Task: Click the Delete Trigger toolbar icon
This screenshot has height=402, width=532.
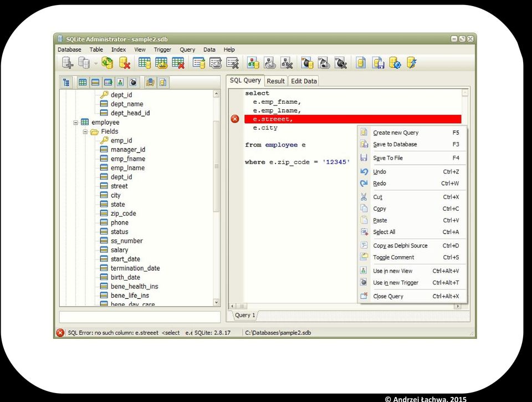Action: 341,63
